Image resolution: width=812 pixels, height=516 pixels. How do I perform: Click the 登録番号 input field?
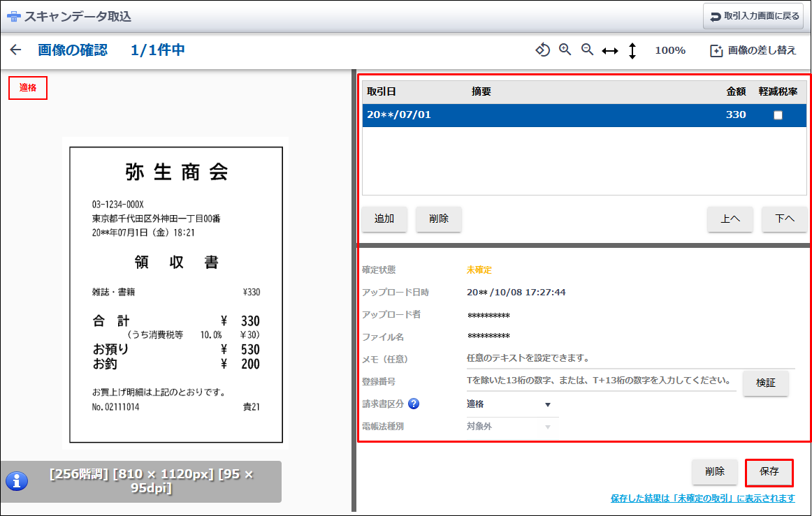pyautogui.click(x=601, y=381)
